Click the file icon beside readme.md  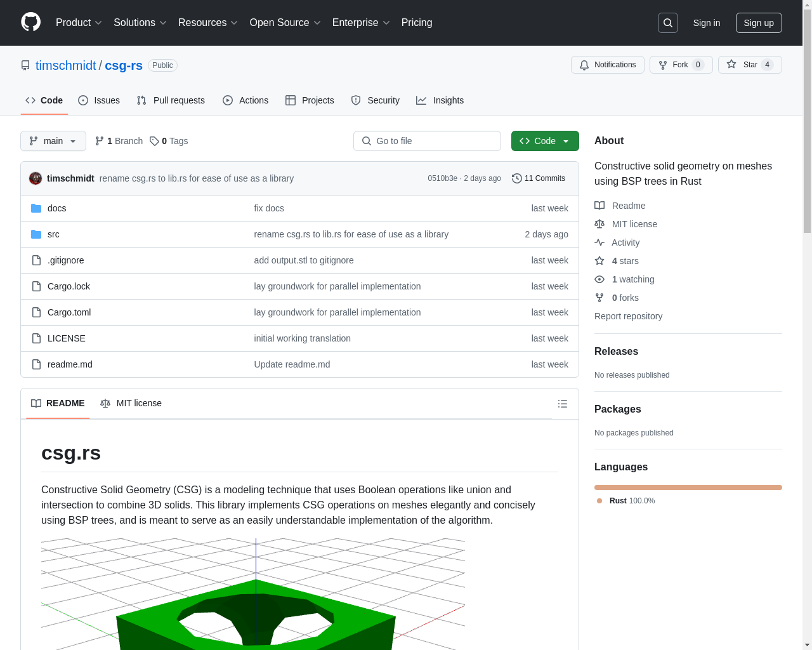(x=36, y=364)
